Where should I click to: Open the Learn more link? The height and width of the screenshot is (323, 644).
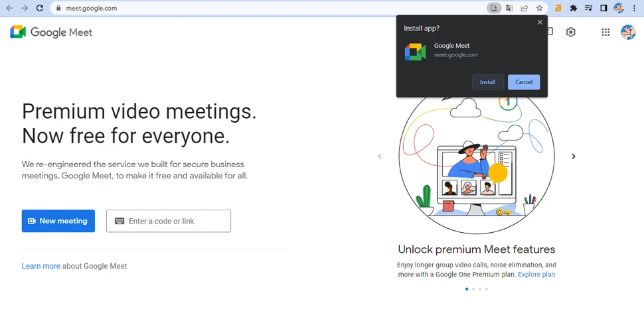41,266
